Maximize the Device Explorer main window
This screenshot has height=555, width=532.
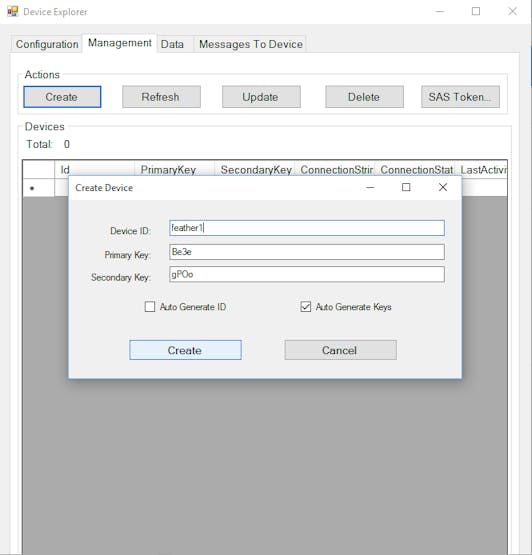[x=476, y=12]
